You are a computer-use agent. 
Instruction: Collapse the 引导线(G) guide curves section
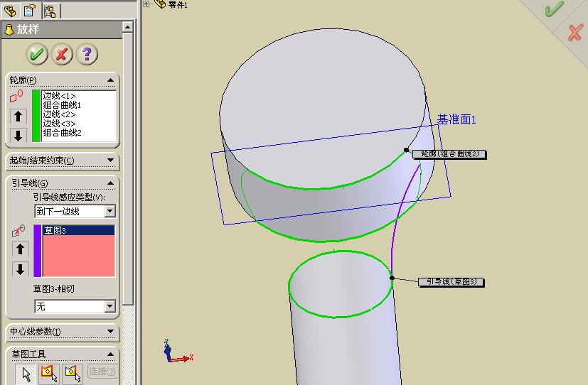(110, 183)
